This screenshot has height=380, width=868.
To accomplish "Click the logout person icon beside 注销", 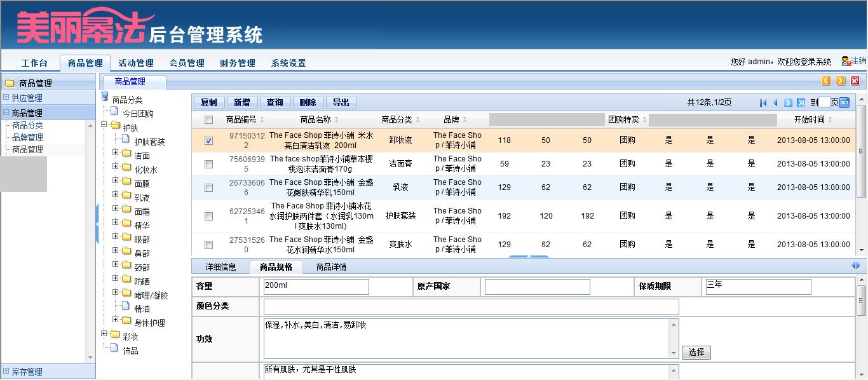I will point(844,62).
